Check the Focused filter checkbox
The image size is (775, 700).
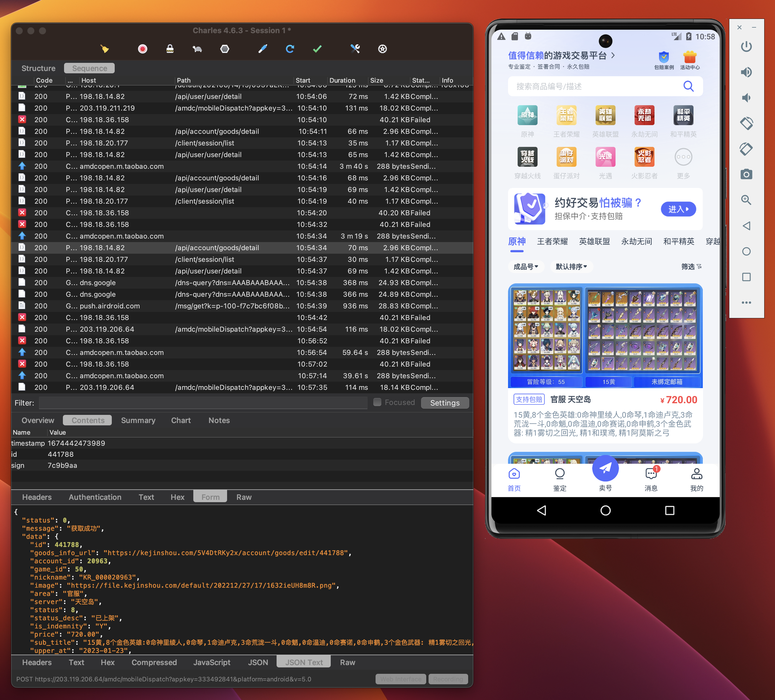coord(377,402)
